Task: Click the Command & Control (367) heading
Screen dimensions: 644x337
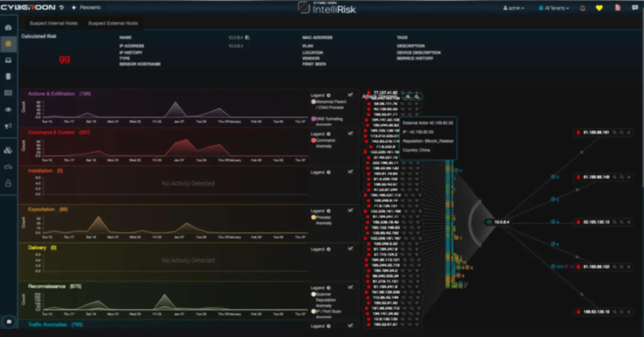Action: click(x=59, y=132)
